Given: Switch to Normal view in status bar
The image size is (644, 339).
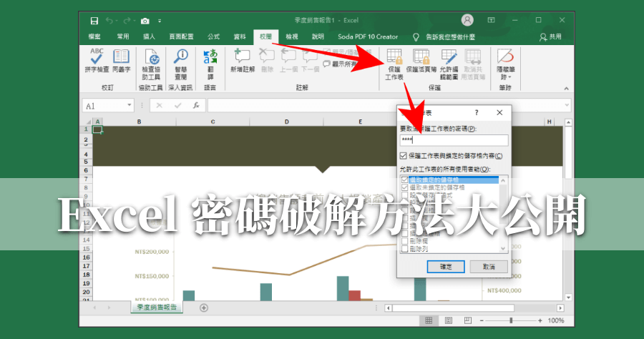Looking at the screenshot, I should pyautogui.click(x=429, y=320).
